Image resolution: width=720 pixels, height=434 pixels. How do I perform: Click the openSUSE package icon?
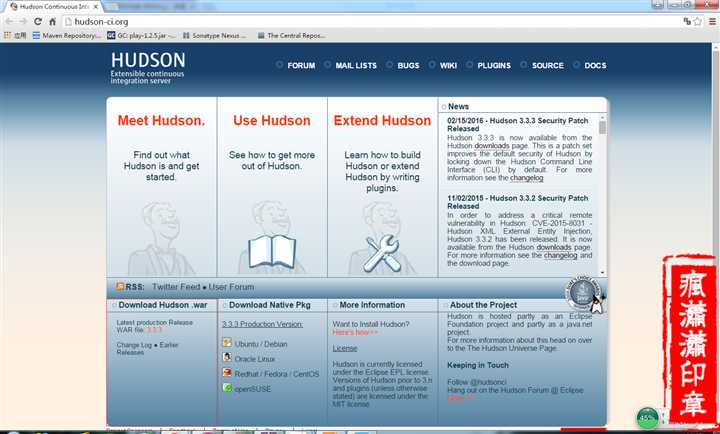(x=227, y=388)
